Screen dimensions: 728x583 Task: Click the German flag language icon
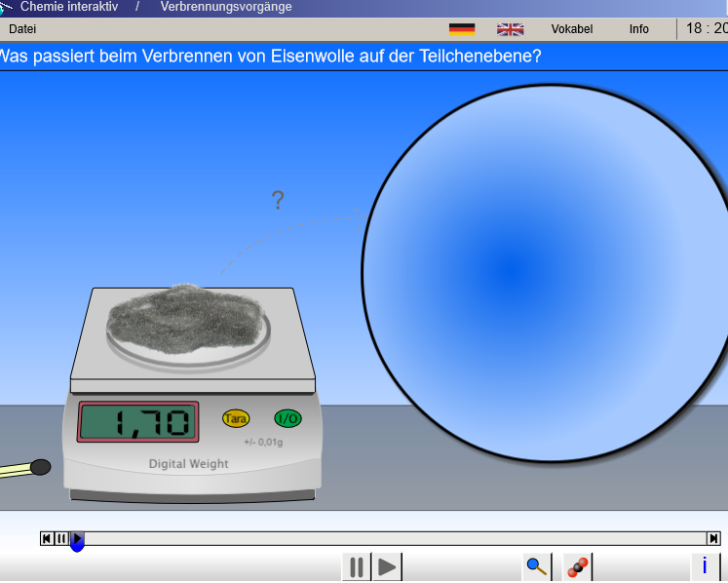coord(462,29)
